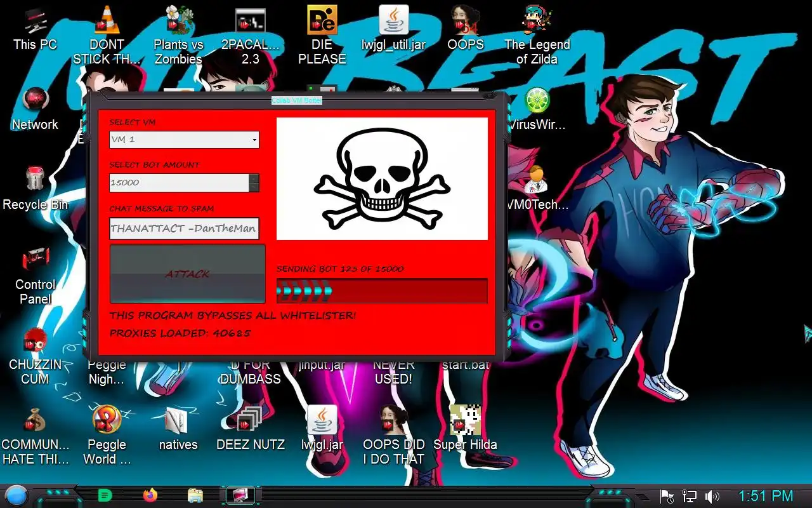Open the This PC desktop icon

[36, 27]
